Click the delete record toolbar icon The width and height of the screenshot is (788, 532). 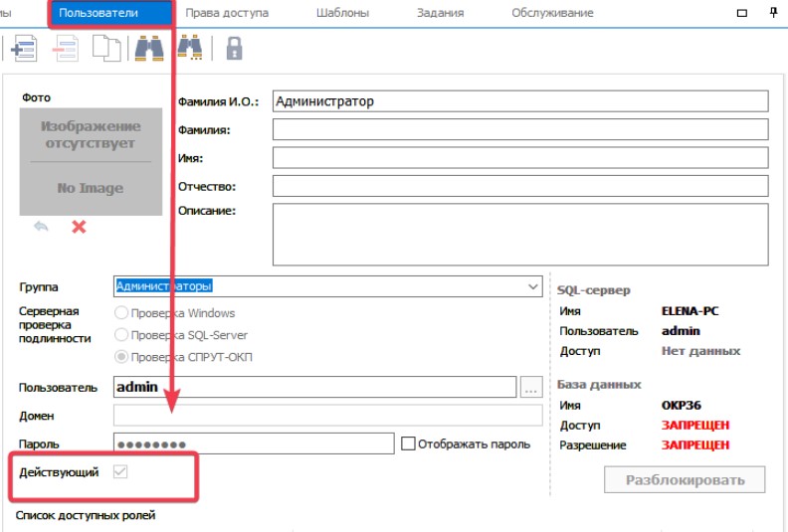(x=66, y=48)
